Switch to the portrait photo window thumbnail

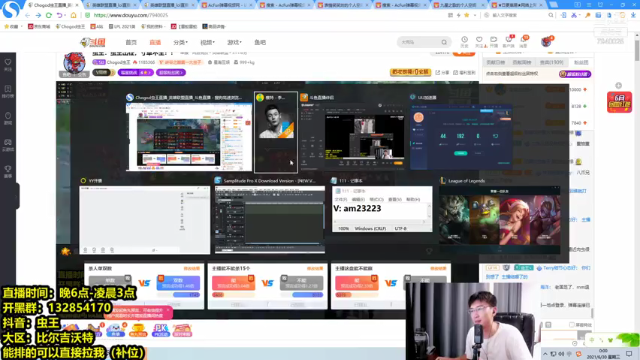coord(276,132)
